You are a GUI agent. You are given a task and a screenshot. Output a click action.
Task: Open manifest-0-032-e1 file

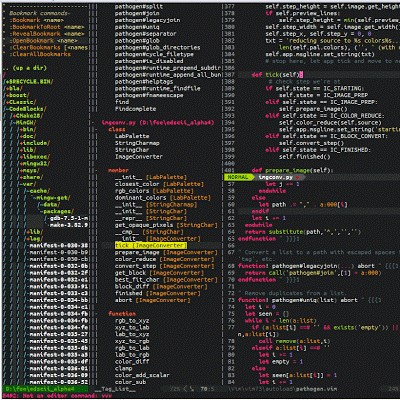[57, 280]
